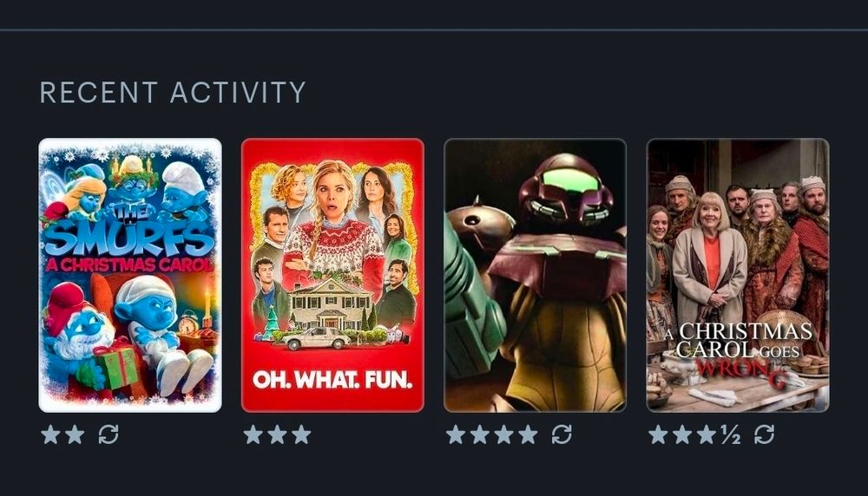Click the rewatch icon under the armored figure poster
Viewport: 868px width, 496px height.
click(562, 434)
